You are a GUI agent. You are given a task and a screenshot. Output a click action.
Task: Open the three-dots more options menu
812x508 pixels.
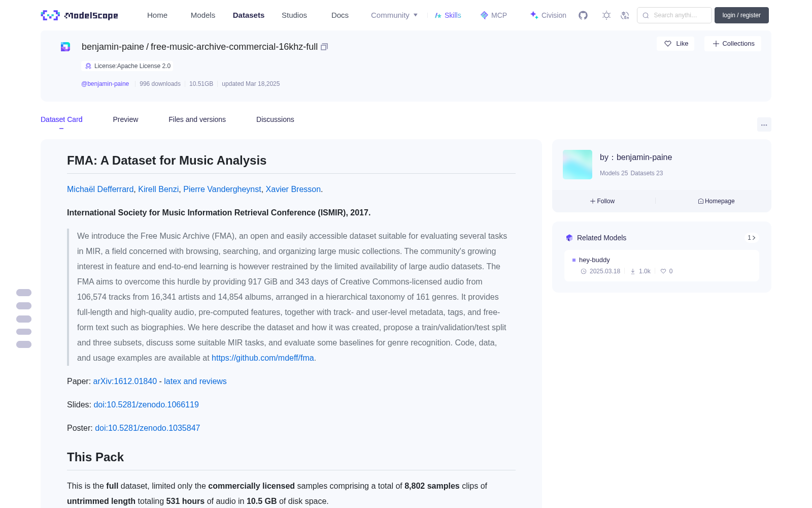(764, 124)
